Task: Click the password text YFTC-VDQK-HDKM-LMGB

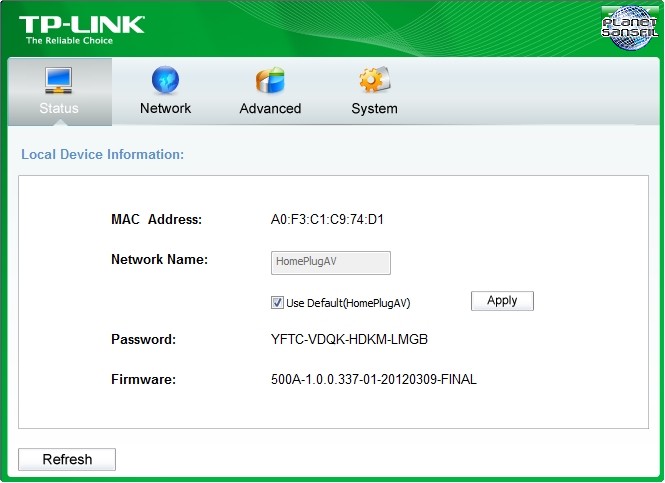Action: pos(349,339)
